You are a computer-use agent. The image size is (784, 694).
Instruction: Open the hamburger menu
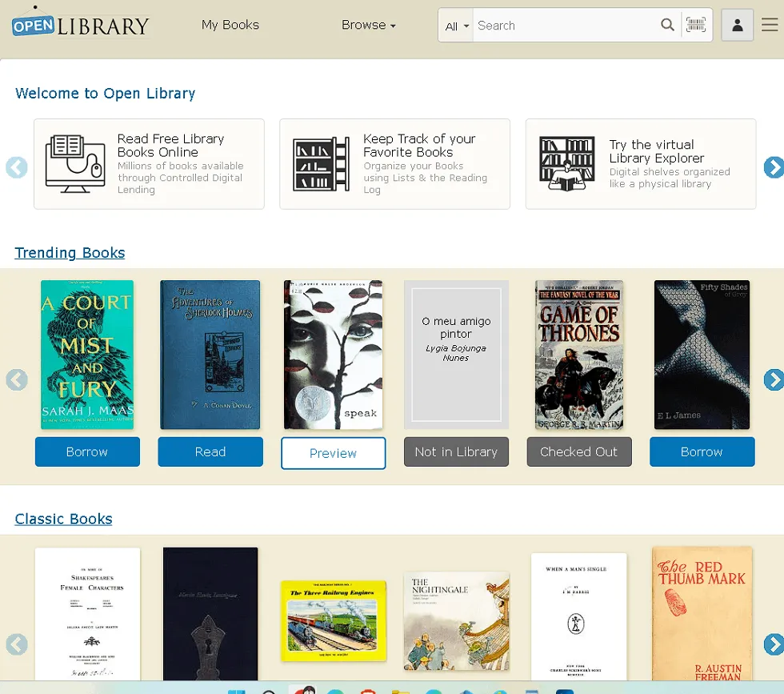click(x=769, y=25)
